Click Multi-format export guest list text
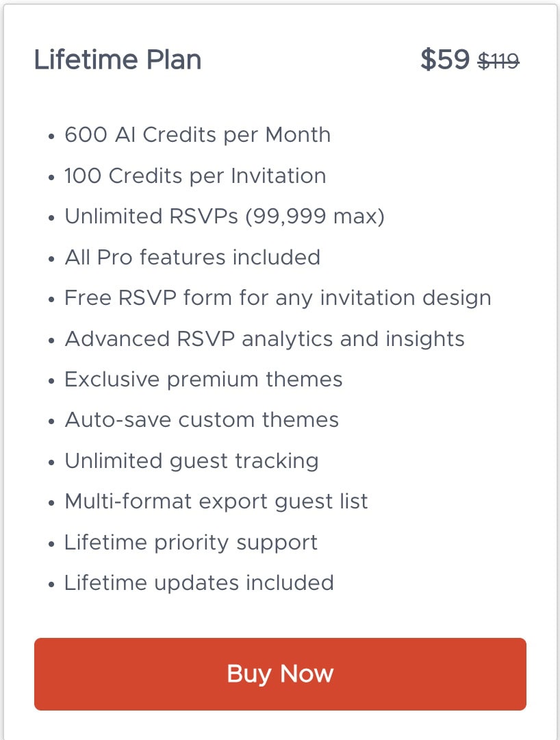This screenshot has width=560, height=740. click(216, 502)
